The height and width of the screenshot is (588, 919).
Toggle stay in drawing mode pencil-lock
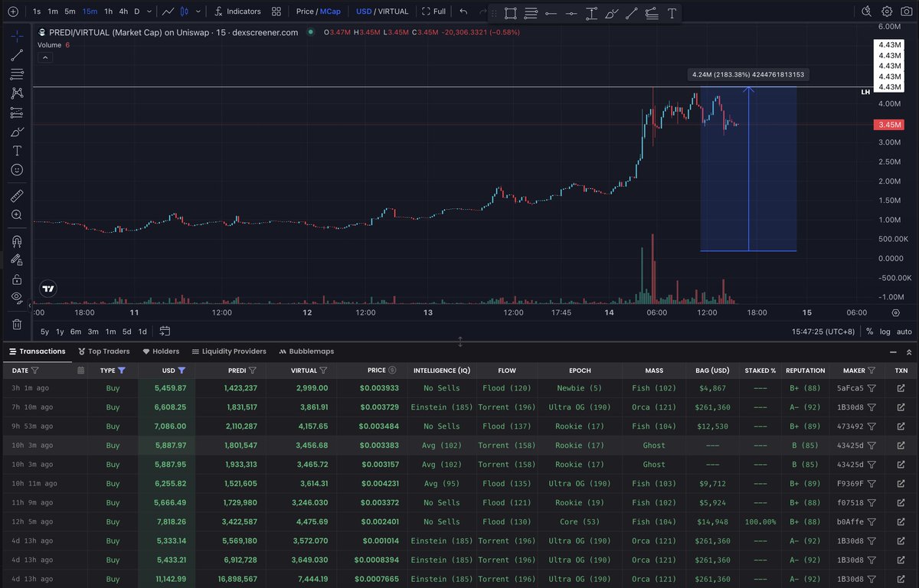pos(17,260)
